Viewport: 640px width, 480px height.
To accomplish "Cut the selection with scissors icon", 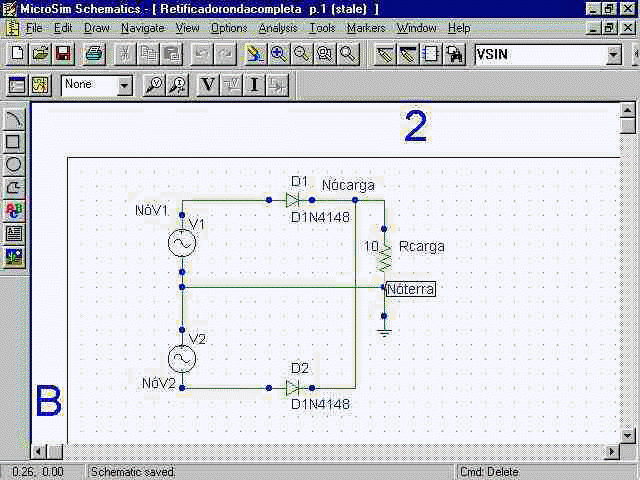I will (126, 54).
